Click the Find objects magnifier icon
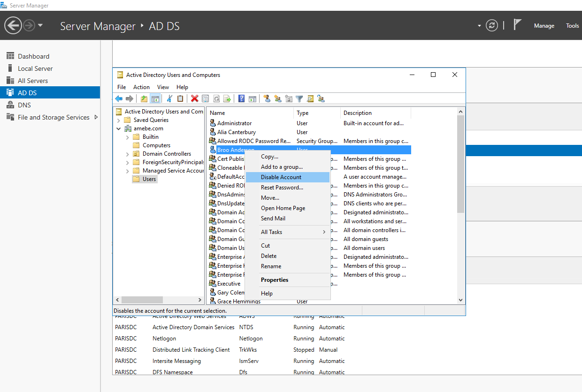This screenshot has width=582, height=392. 310,98
